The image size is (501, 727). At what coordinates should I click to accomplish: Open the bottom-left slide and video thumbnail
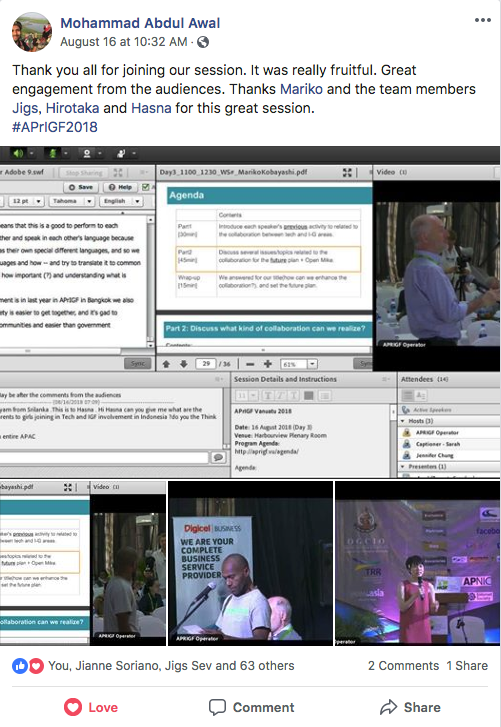pos(83,563)
